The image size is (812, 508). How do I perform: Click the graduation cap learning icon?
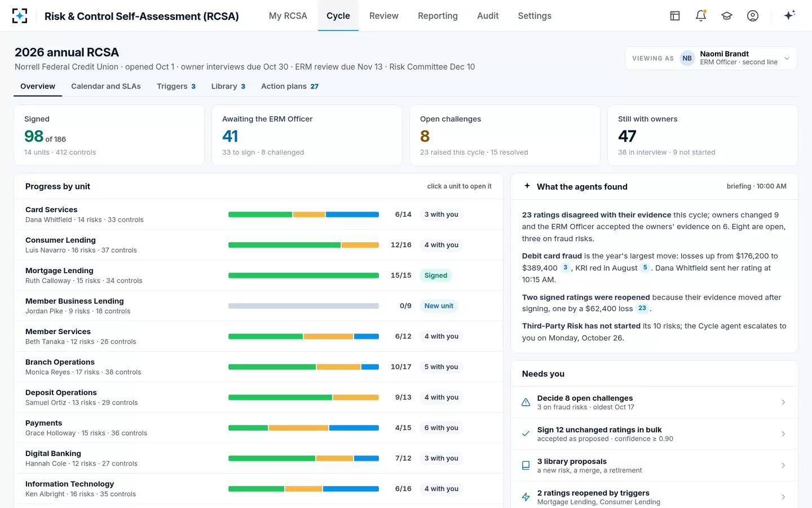pyautogui.click(x=727, y=16)
